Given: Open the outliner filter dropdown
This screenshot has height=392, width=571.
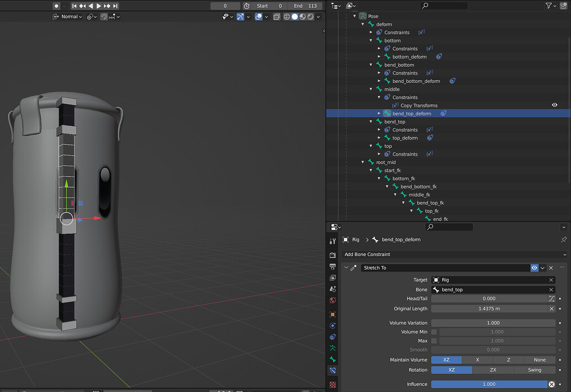Looking at the screenshot, I should point(551,6).
